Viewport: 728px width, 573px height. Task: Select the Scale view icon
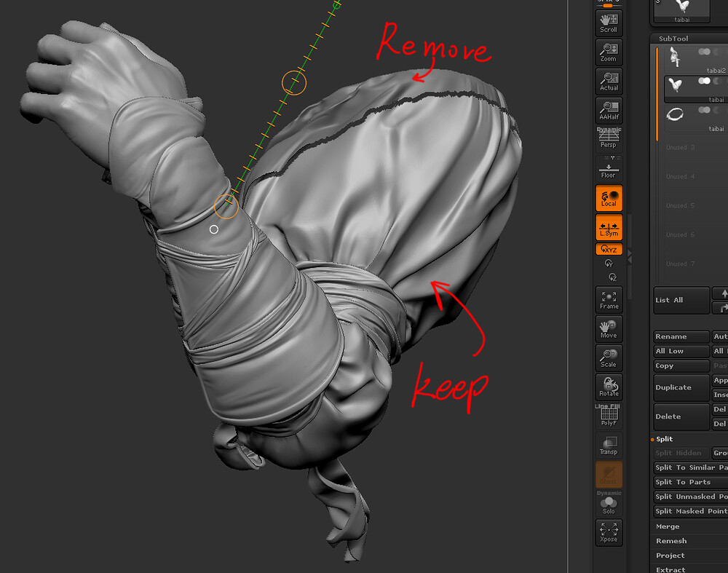(x=609, y=358)
